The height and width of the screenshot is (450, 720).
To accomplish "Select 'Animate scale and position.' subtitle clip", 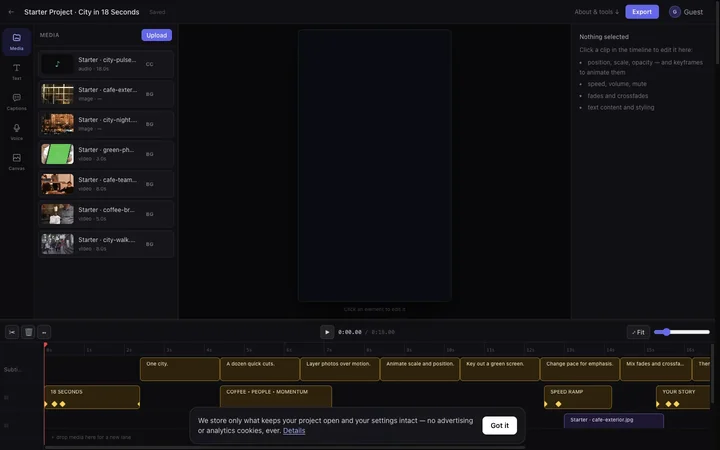I will point(420,369).
